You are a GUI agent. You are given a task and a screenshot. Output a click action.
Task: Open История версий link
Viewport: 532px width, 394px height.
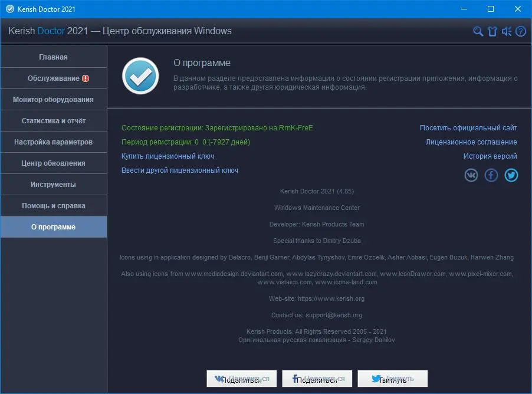click(x=490, y=156)
